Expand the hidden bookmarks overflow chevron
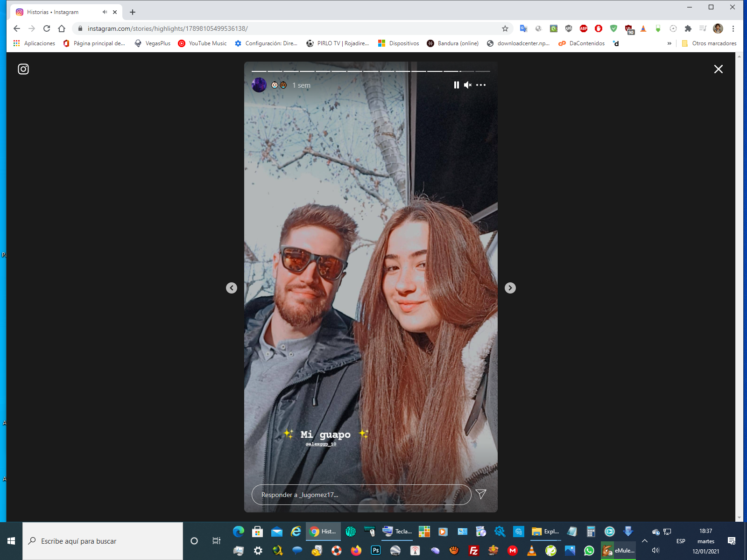The width and height of the screenshot is (747, 560). pos(669,43)
